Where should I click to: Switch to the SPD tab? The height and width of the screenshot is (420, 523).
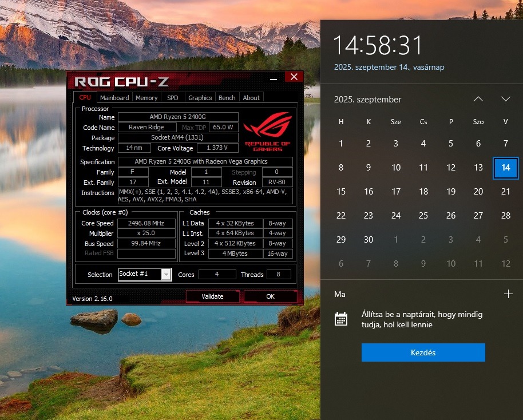point(172,98)
